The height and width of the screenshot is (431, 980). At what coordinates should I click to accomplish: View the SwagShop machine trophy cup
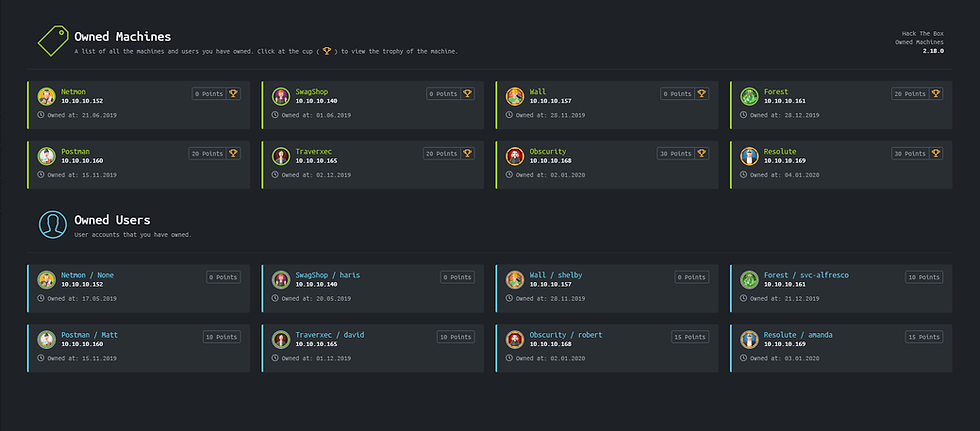coord(469,93)
